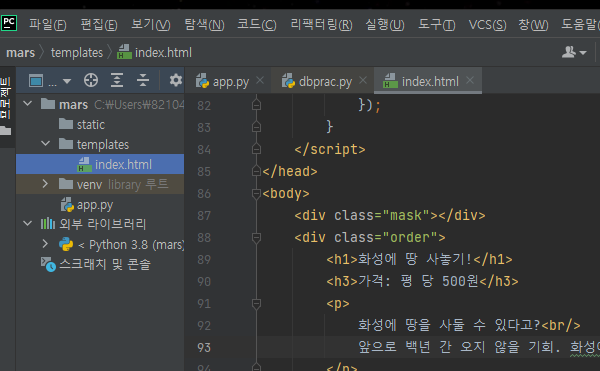Click the collapse all icon in project toolbar
Viewport: 600px width, 371px height.
[143, 80]
